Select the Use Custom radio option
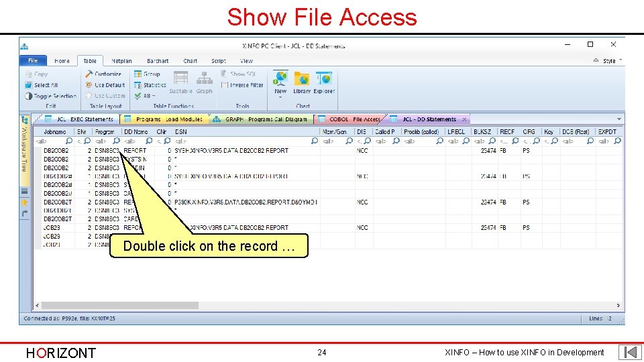Viewport: 644px width, 362px height. [105, 96]
